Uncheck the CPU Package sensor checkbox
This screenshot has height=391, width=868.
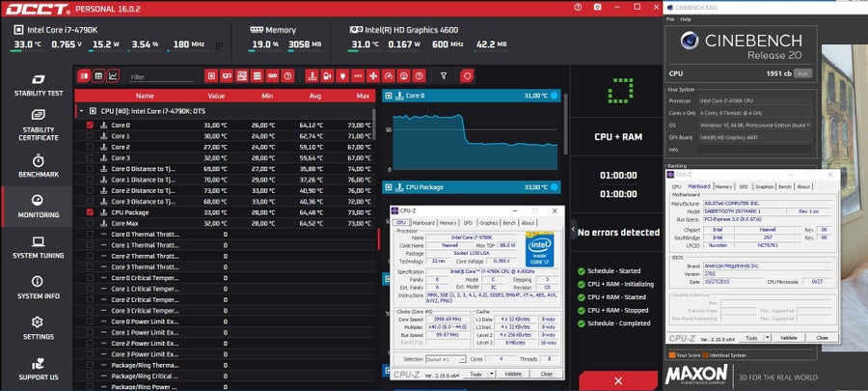click(90, 212)
